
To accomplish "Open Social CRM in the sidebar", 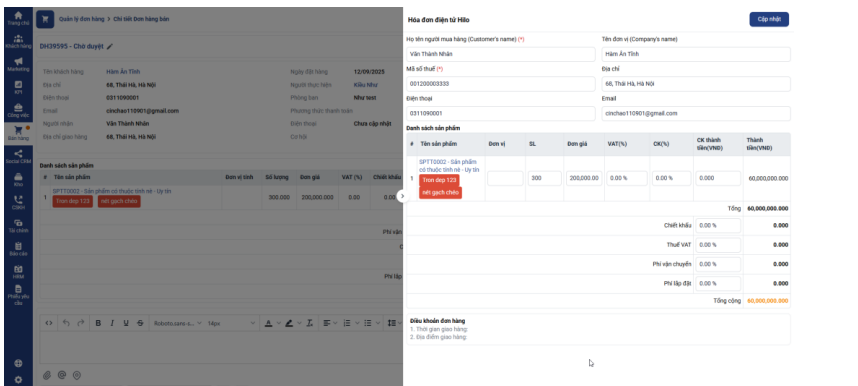I will point(18,157).
